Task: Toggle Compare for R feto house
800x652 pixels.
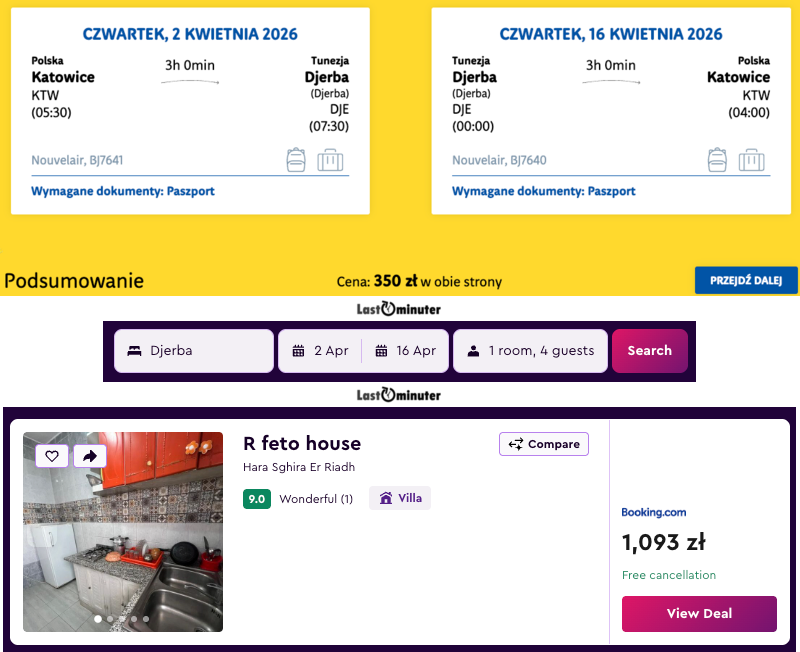Action: (x=544, y=444)
